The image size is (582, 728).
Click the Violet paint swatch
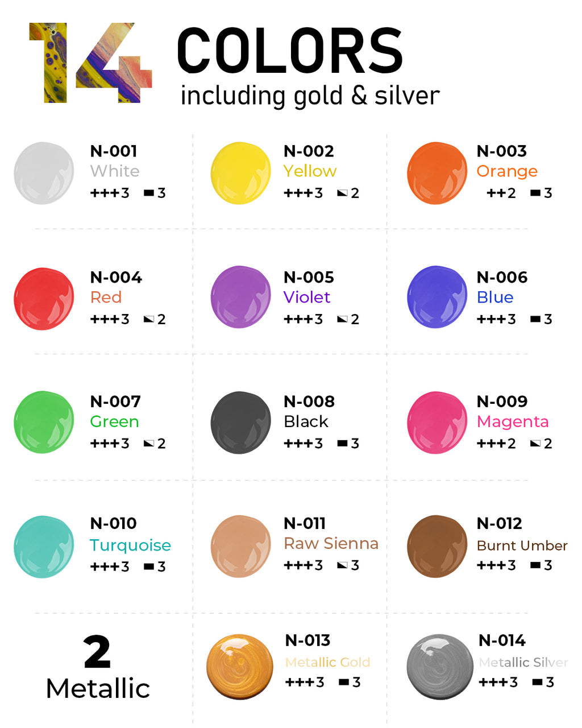(241, 297)
